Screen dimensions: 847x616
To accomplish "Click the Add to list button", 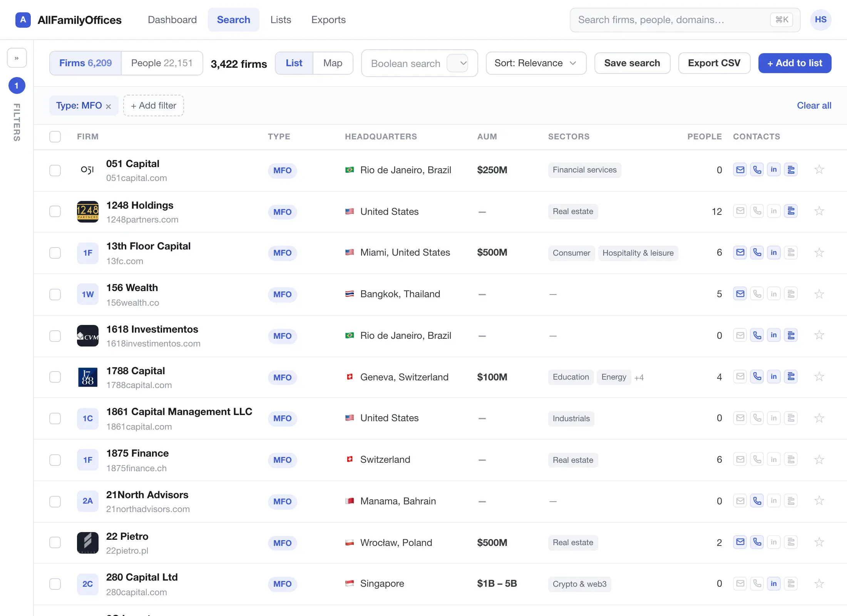I will click(795, 63).
